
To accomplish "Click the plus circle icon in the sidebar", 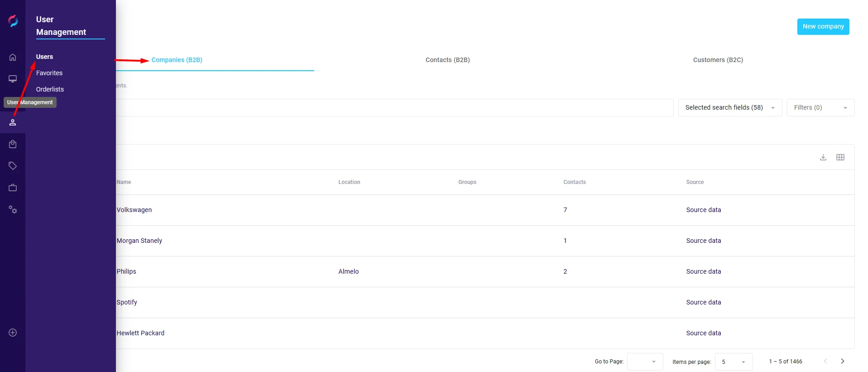I will click(13, 333).
